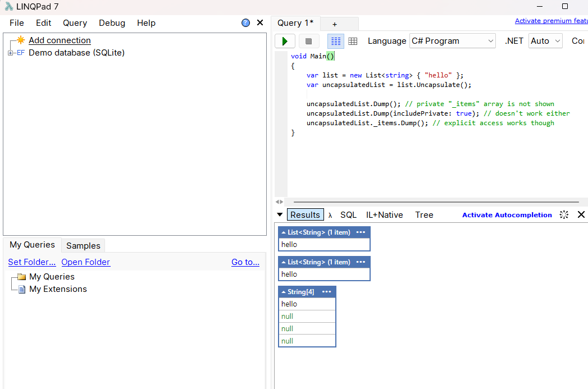Minimize the LINQPad window

click(x=540, y=6)
